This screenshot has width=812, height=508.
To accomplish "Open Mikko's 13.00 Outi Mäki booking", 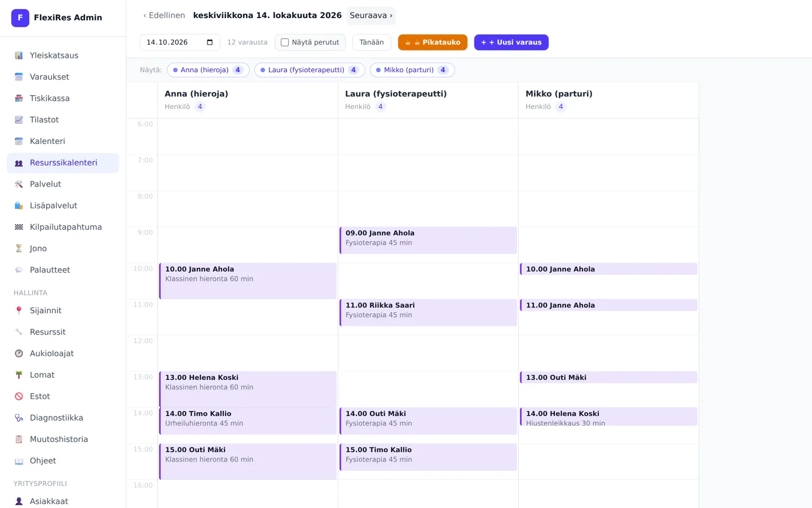I will click(x=608, y=378).
